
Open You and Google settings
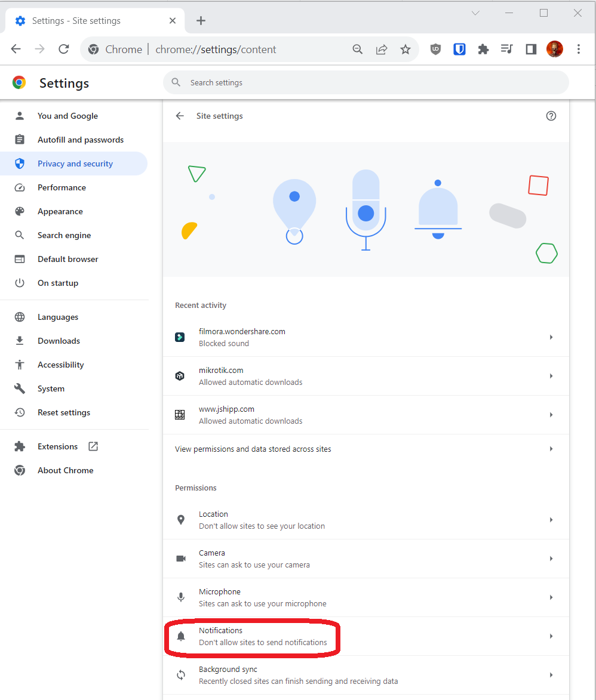click(x=73, y=116)
